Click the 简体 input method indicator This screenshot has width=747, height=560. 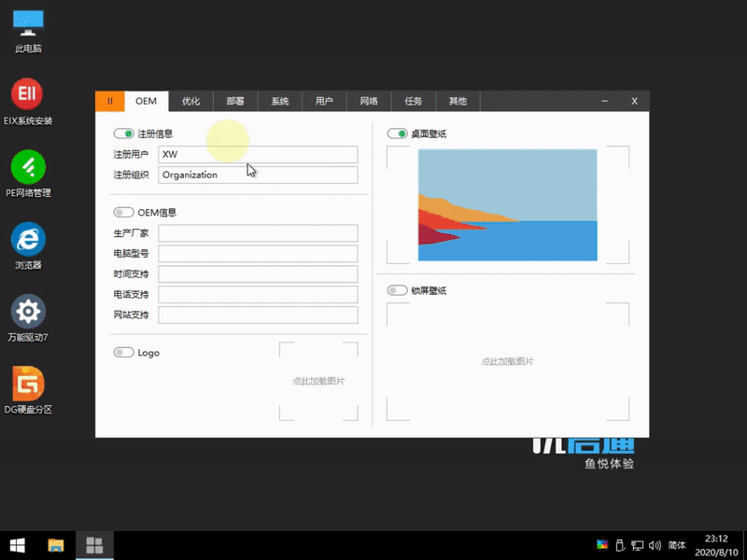(676, 545)
